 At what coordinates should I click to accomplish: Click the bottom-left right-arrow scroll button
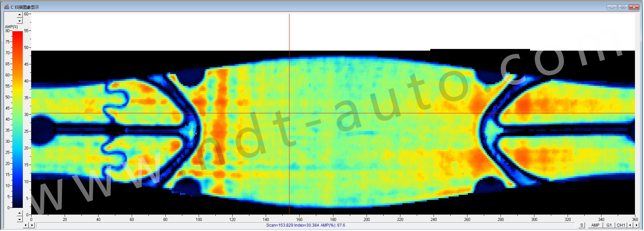tap(32, 225)
